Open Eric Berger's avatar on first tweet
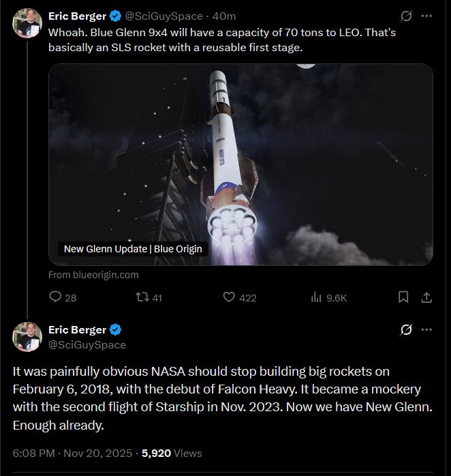Image resolution: width=451 pixels, height=476 pixels. point(27,23)
